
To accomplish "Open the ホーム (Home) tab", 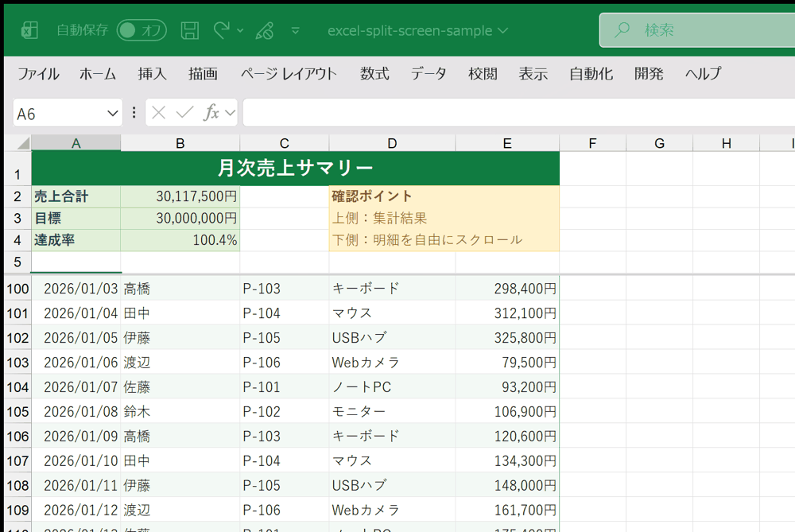I will pos(98,74).
